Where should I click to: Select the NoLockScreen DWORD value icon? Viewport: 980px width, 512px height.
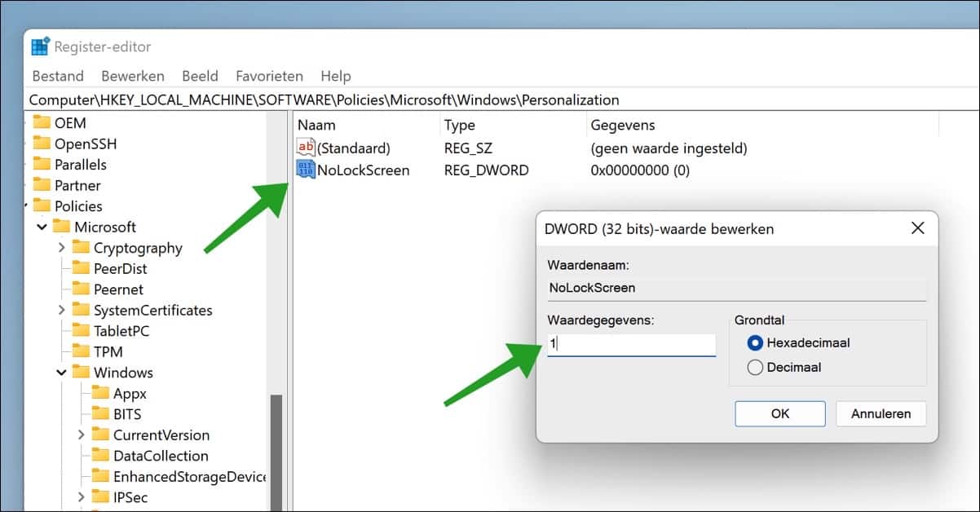tap(306, 170)
